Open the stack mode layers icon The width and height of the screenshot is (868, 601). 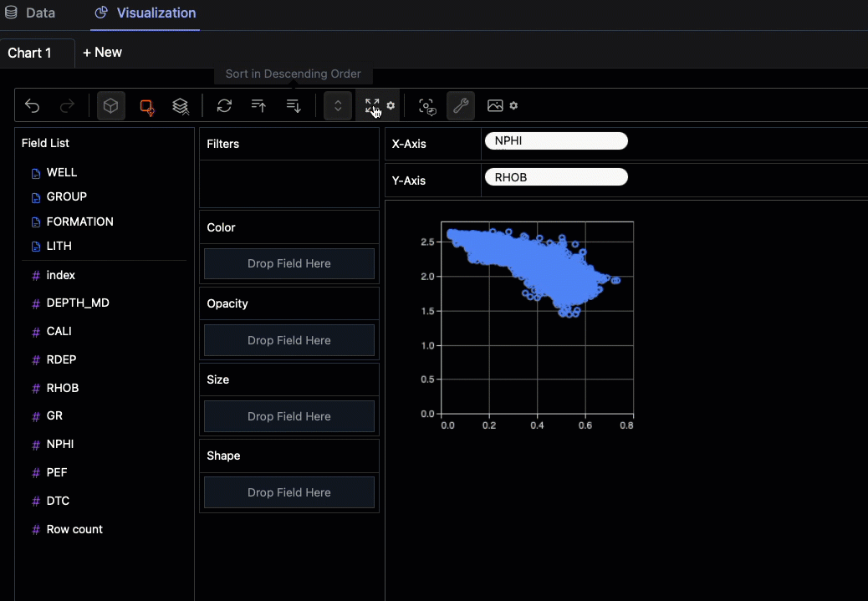click(x=181, y=106)
